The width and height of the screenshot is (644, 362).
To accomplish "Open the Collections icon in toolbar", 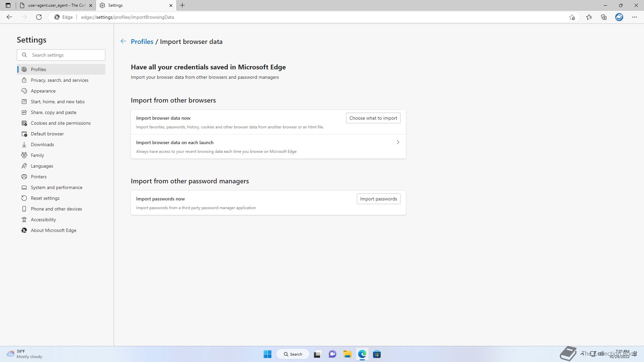I will pos(604,17).
